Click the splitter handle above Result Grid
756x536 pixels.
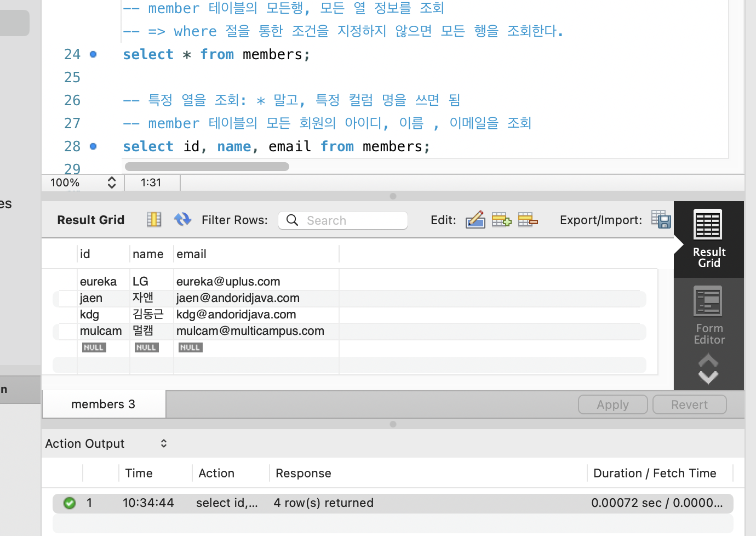point(393,196)
